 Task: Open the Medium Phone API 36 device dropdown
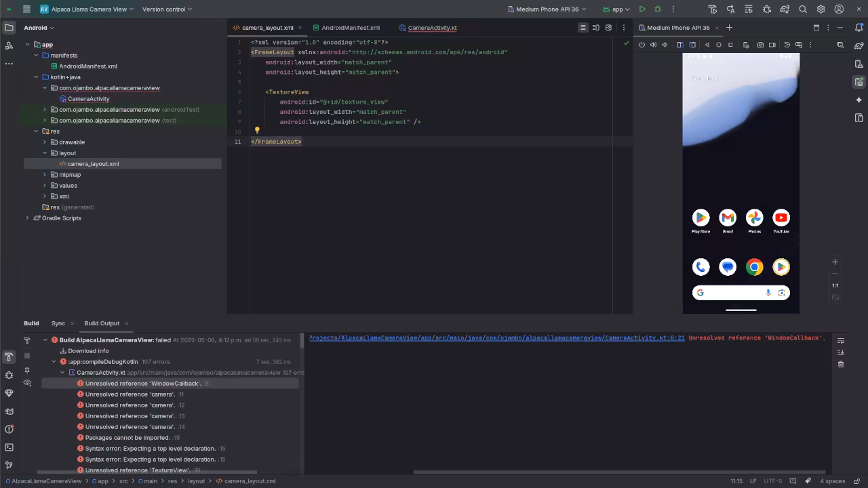pyautogui.click(x=547, y=9)
